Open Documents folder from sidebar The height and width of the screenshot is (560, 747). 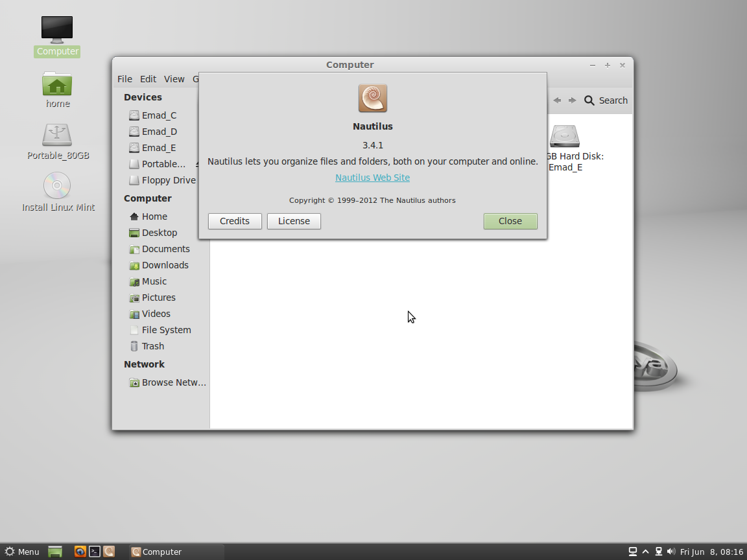(161, 249)
